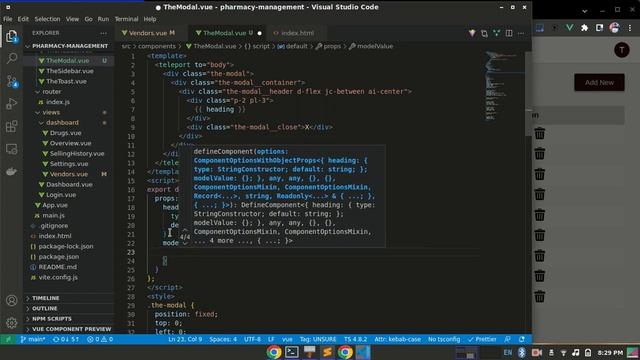Screen dimensions: 640x360
Task: Open the Edit menu
Action: tap(23, 19)
